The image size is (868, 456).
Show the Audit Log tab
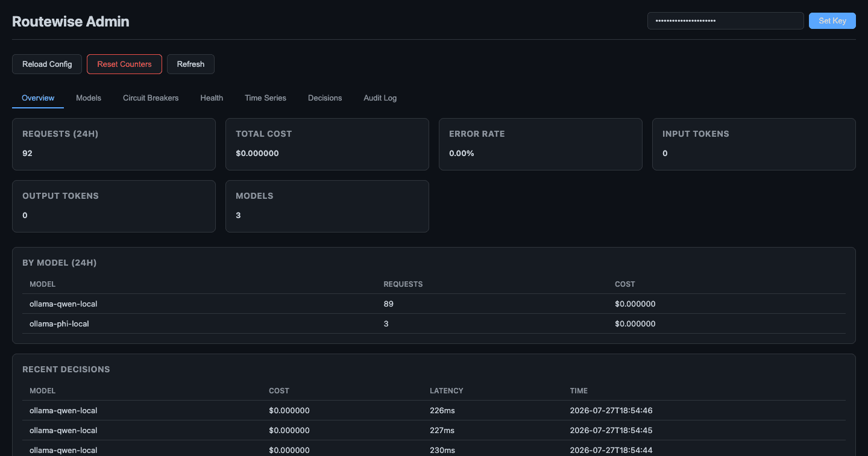[x=380, y=98]
